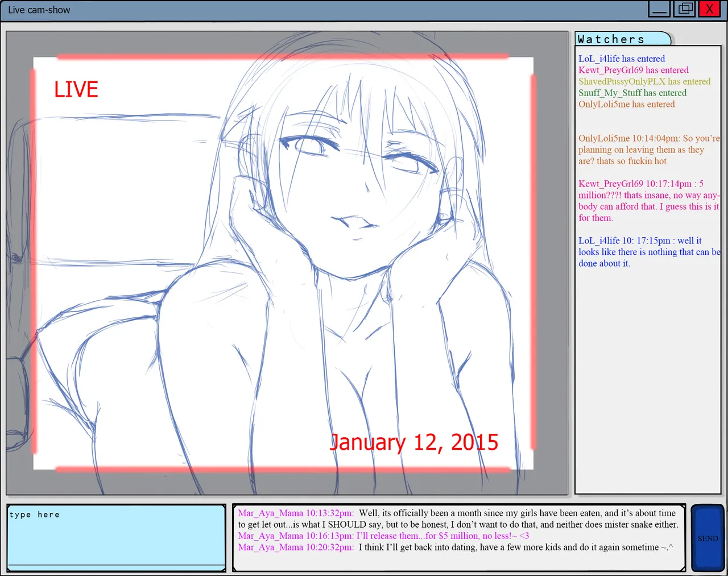Click the January 12, 2015 date stamp
The image size is (728, 576).
[x=414, y=442]
